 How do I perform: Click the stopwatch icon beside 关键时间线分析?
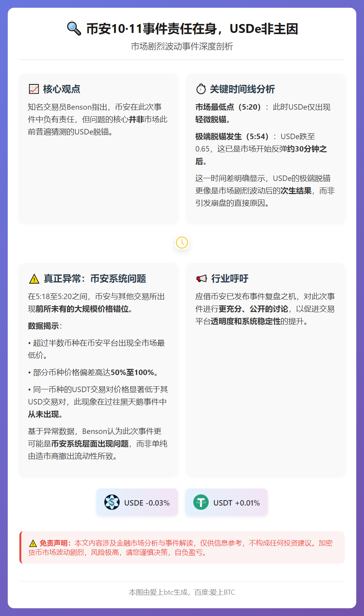pos(201,89)
